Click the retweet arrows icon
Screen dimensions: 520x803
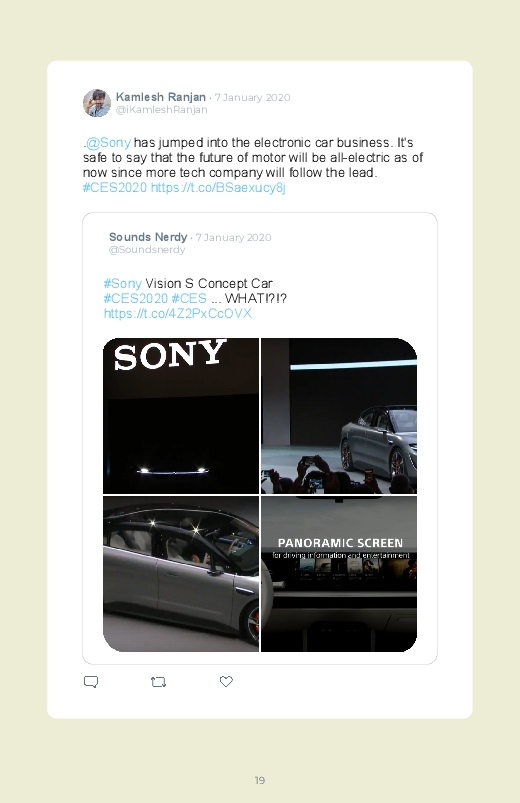158,682
